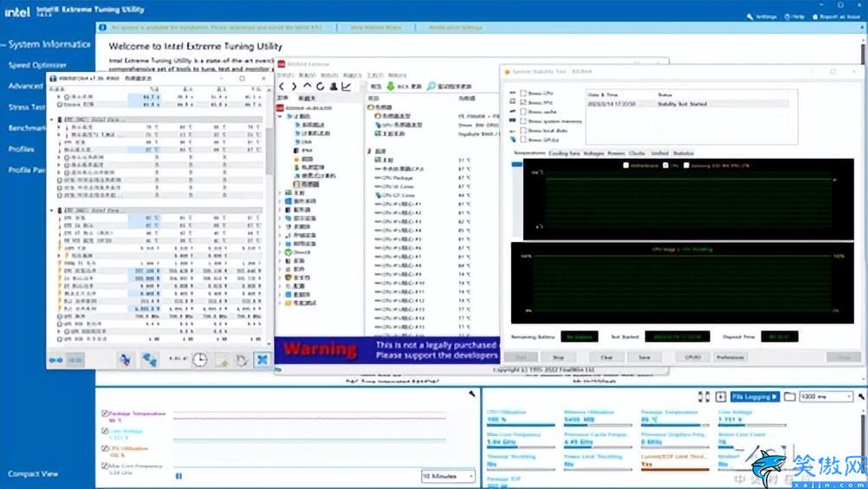Open XTU Settings in title bar
The image size is (868, 489).
761,16
